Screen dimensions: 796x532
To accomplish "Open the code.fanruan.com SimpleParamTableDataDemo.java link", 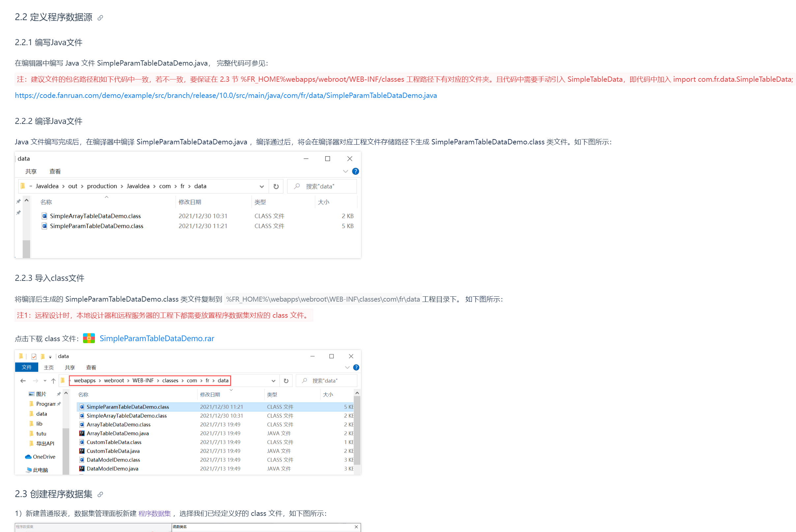I will [x=226, y=95].
